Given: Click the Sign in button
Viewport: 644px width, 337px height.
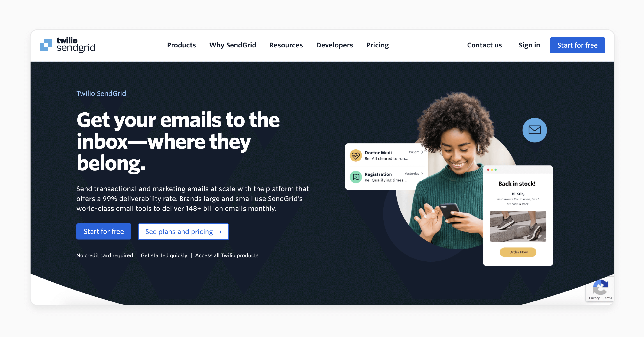Looking at the screenshot, I should [x=529, y=45].
